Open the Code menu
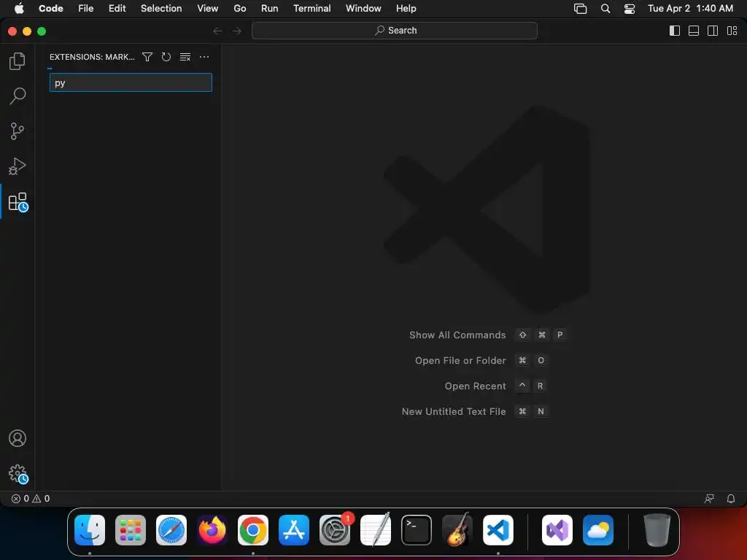Viewport: 747px width, 560px height. [x=51, y=9]
